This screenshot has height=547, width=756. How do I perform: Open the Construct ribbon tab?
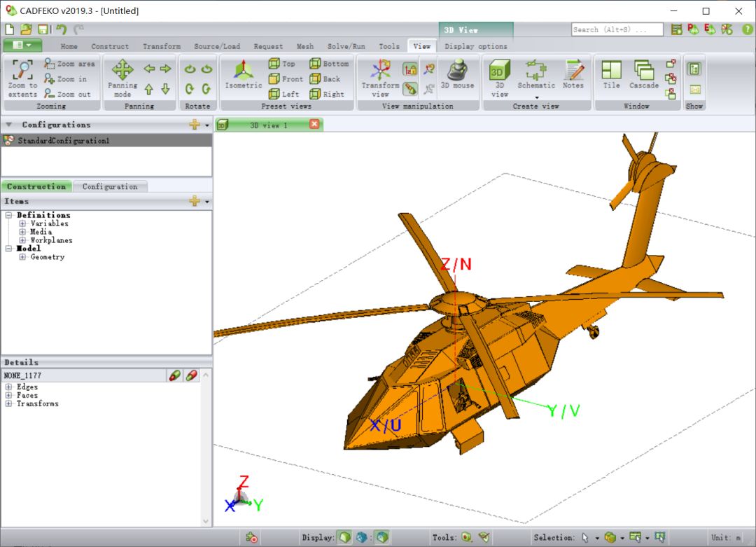click(x=110, y=46)
